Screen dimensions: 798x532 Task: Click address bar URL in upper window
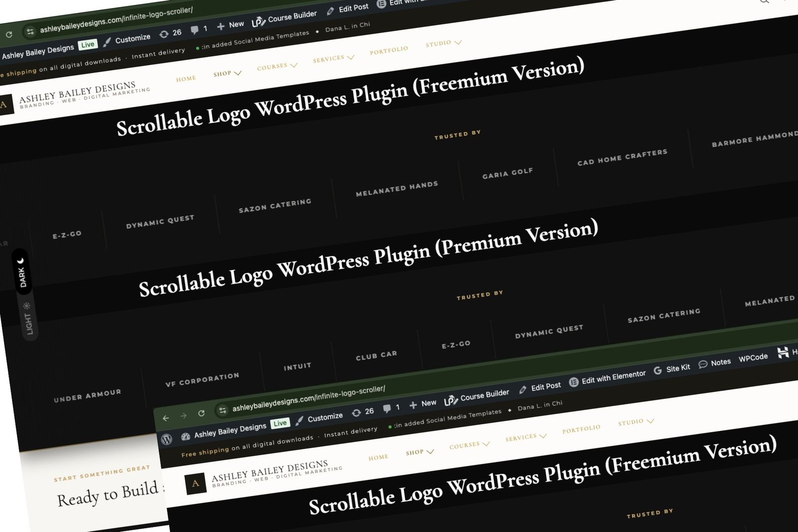(116, 19)
